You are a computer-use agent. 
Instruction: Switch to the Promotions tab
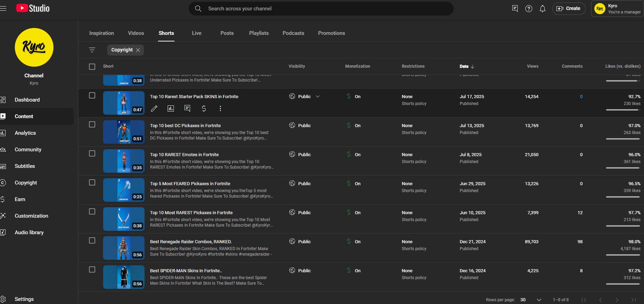(331, 33)
